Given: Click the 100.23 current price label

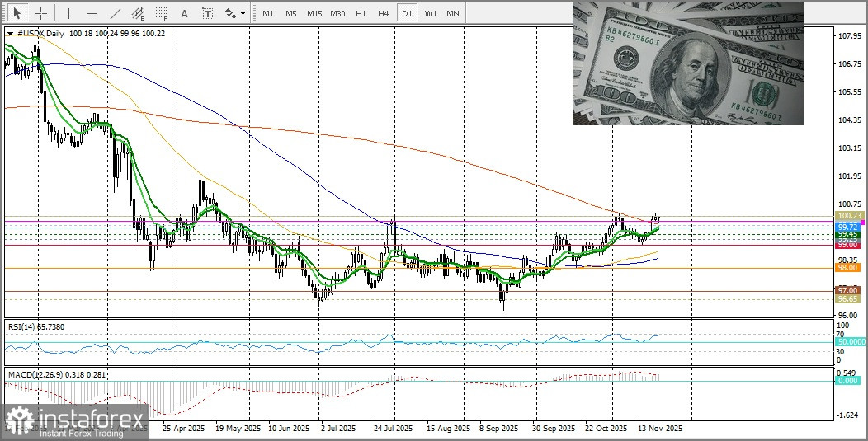Looking at the screenshot, I should 848,215.
